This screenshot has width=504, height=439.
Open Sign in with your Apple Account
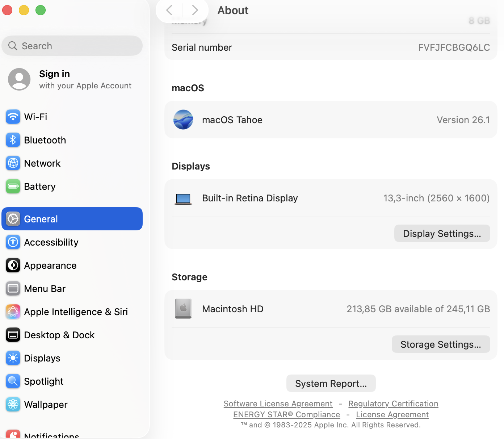[x=72, y=79]
